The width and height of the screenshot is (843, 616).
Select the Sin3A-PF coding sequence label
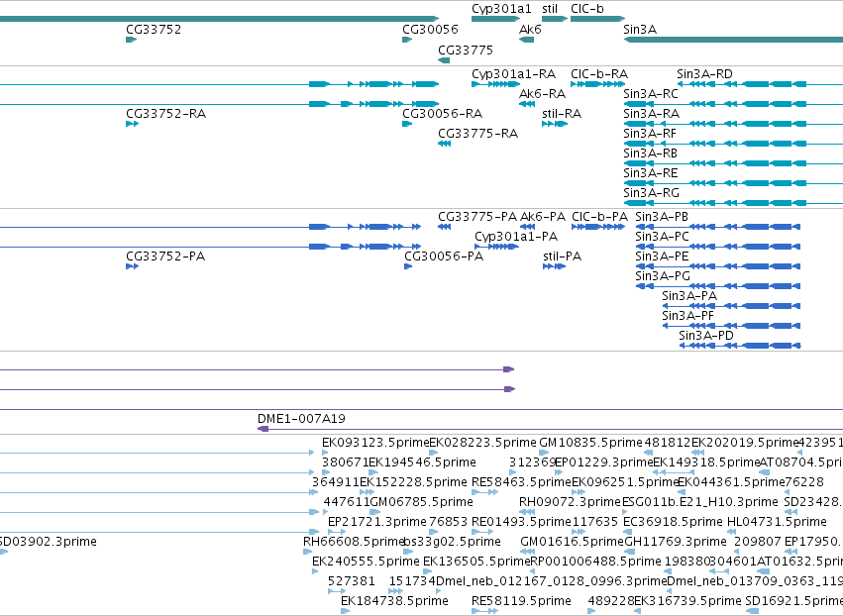click(687, 316)
